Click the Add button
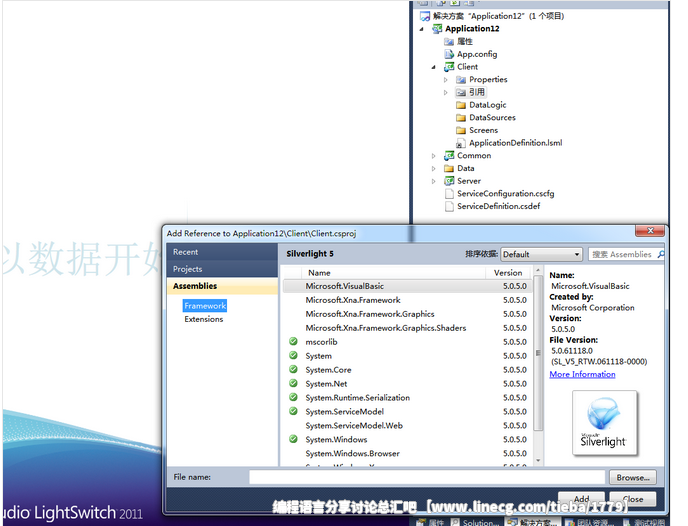 click(582, 499)
